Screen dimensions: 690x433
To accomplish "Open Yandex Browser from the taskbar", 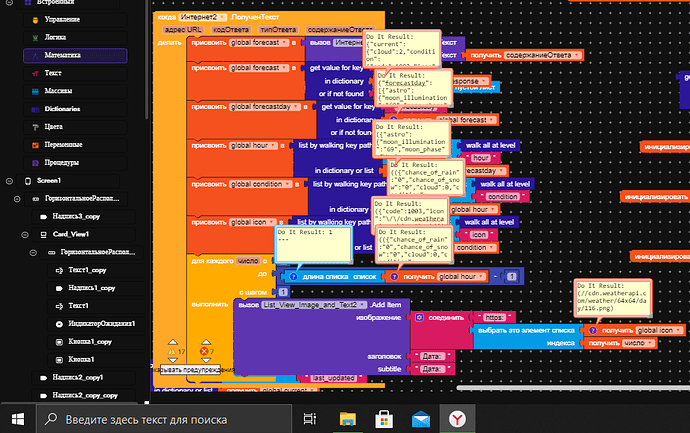I will click(457, 419).
